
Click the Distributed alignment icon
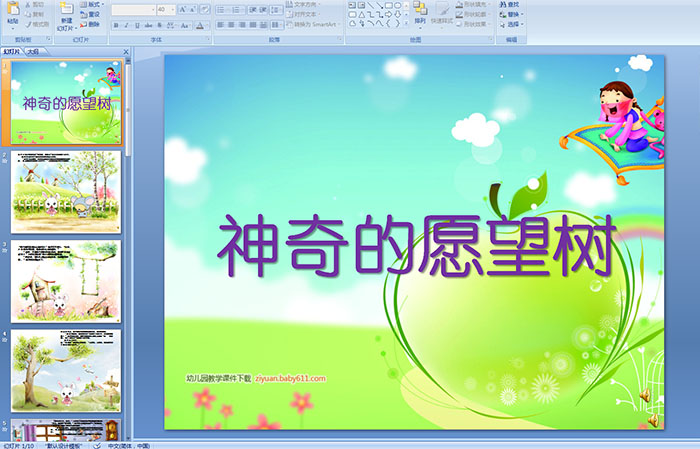pyautogui.click(x=263, y=25)
